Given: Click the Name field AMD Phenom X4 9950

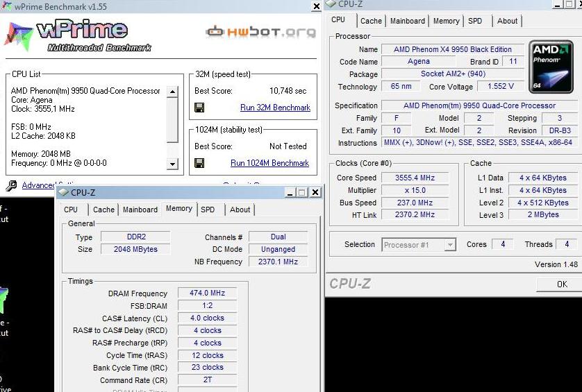Looking at the screenshot, I should (x=452, y=49).
